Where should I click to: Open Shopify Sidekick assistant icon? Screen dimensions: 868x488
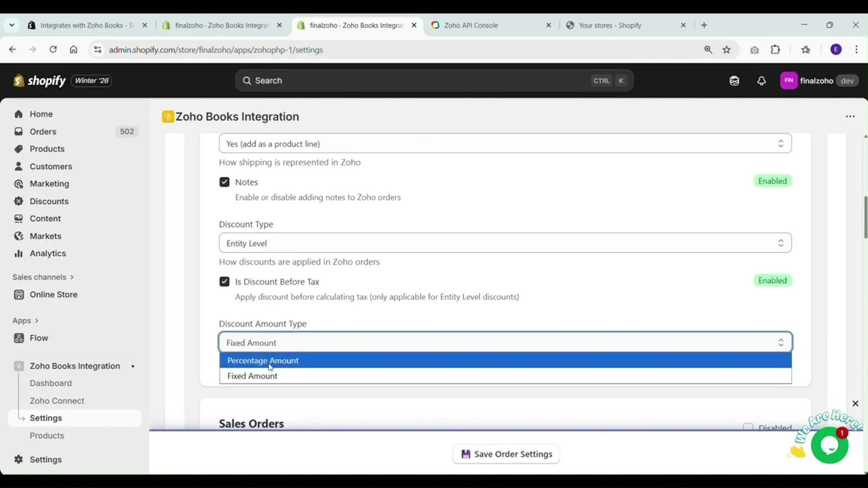[734, 80]
